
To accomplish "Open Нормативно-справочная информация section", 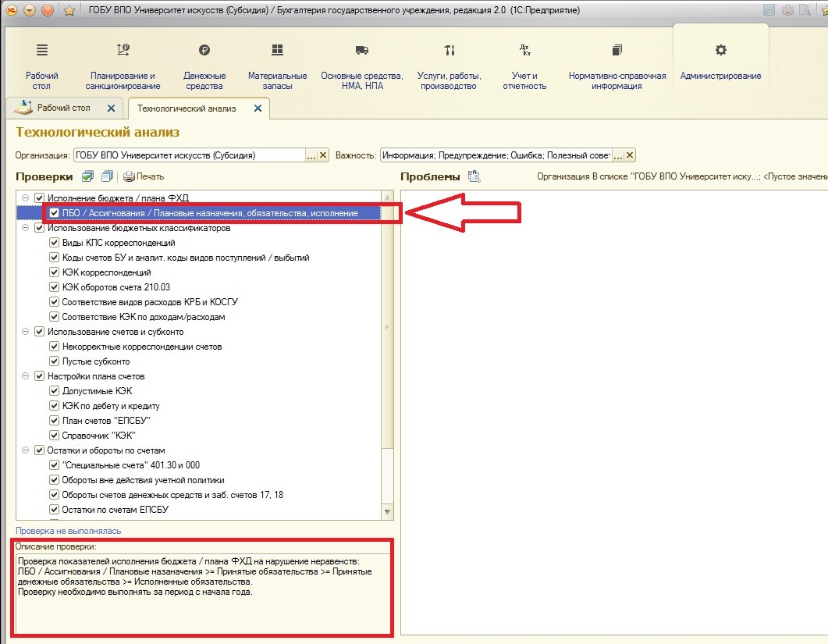I will (x=617, y=51).
